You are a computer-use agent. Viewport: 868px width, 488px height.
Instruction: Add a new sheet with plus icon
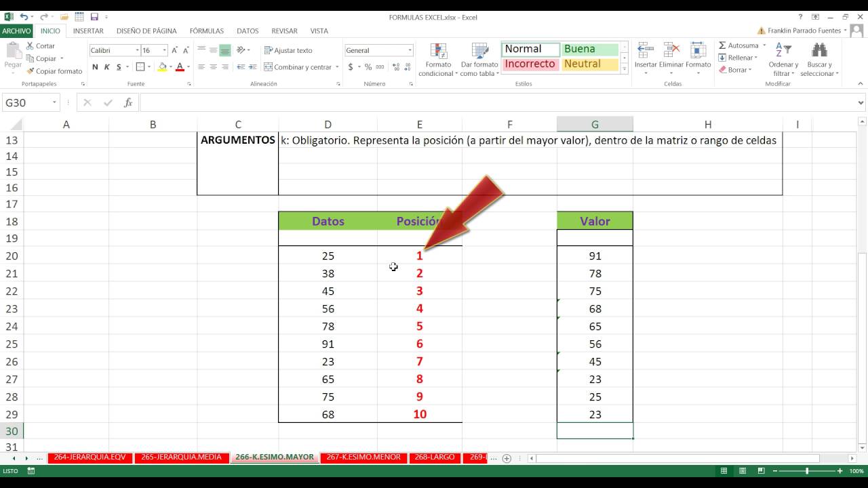507,458
